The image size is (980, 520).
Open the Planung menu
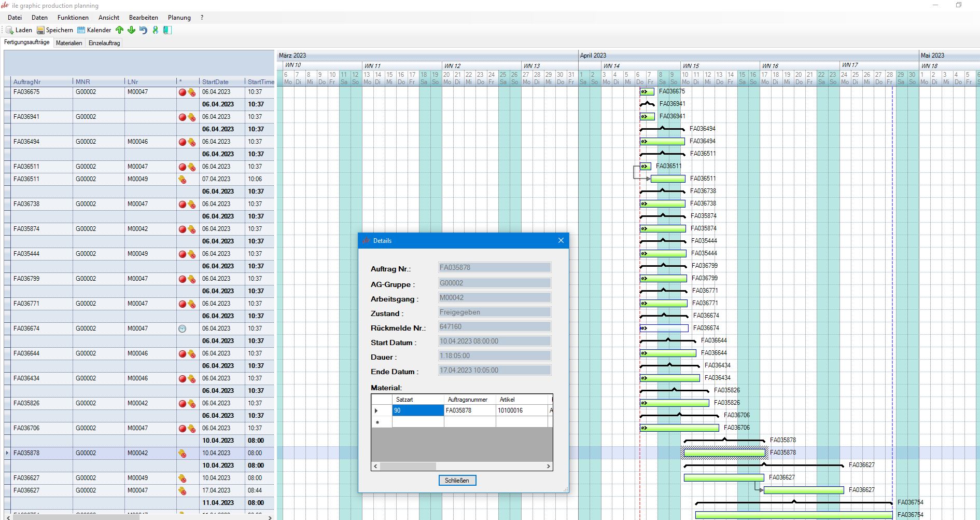(179, 18)
